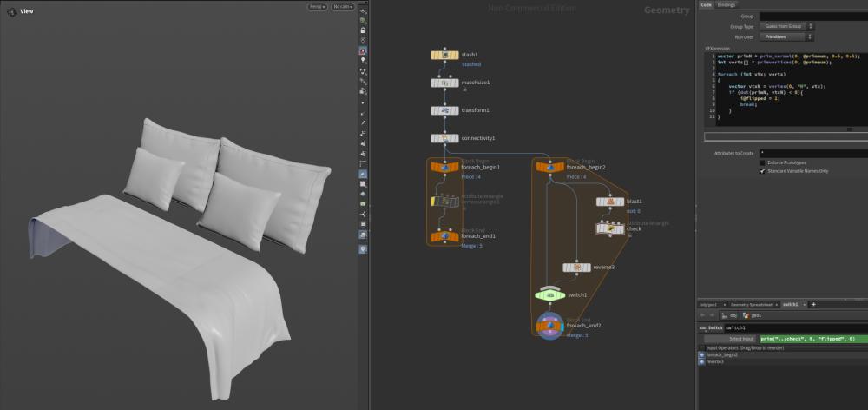868x410 pixels.
Task: Toggle the Enforce Prototypes checkbox
Action: click(x=762, y=163)
